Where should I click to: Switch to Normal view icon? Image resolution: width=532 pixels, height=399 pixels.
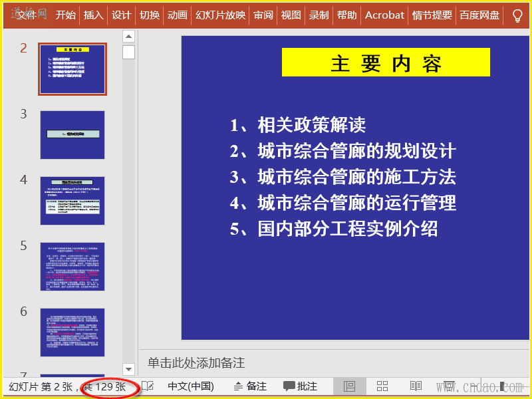(x=350, y=386)
